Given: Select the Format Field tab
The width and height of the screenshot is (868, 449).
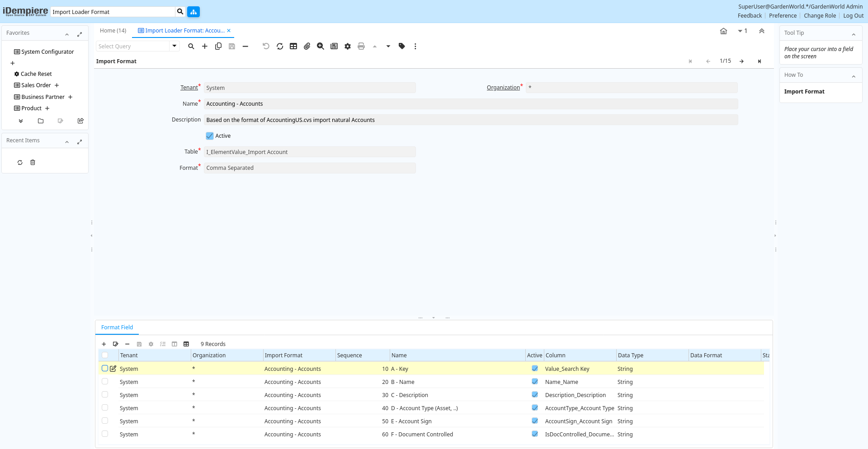Looking at the screenshot, I should (x=117, y=327).
